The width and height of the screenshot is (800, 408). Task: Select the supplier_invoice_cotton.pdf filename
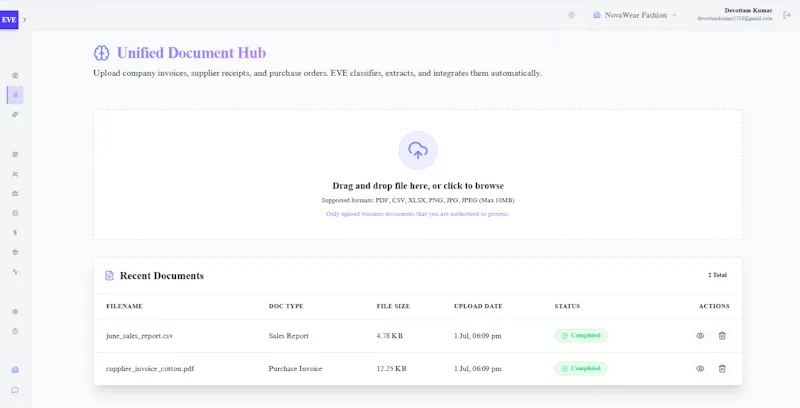150,368
